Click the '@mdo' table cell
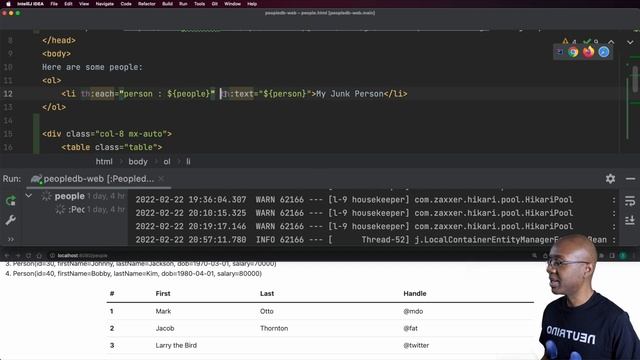This screenshot has height=360, width=640. tap(413, 311)
